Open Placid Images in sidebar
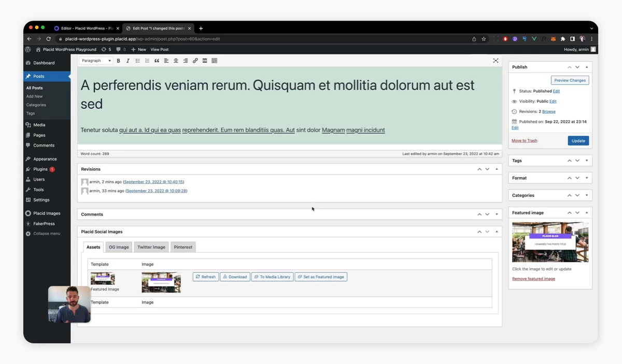The height and width of the screenshot is (364, 622). [47, 213]
